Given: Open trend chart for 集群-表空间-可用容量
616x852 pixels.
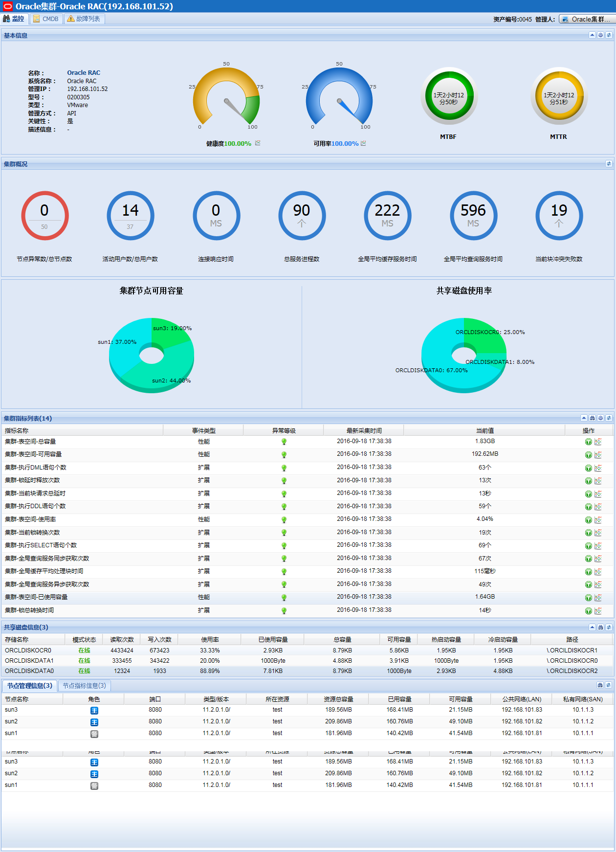Looking at the screenshot, I should pyautogui.click(x=598, y=455).
